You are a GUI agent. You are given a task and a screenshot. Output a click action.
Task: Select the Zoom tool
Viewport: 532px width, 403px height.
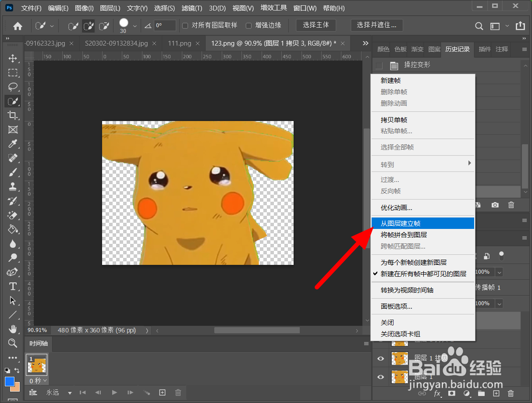point(13,343)
